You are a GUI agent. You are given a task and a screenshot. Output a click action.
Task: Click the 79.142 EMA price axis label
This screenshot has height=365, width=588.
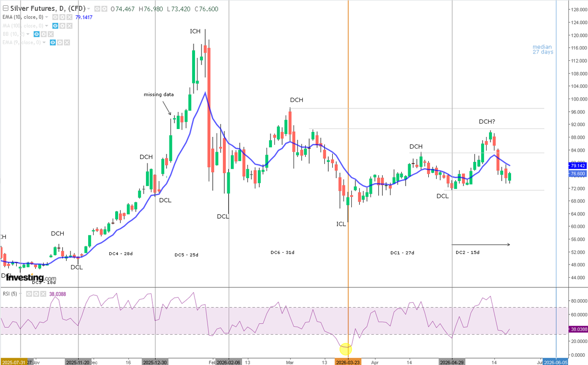(x=578, y=165)
